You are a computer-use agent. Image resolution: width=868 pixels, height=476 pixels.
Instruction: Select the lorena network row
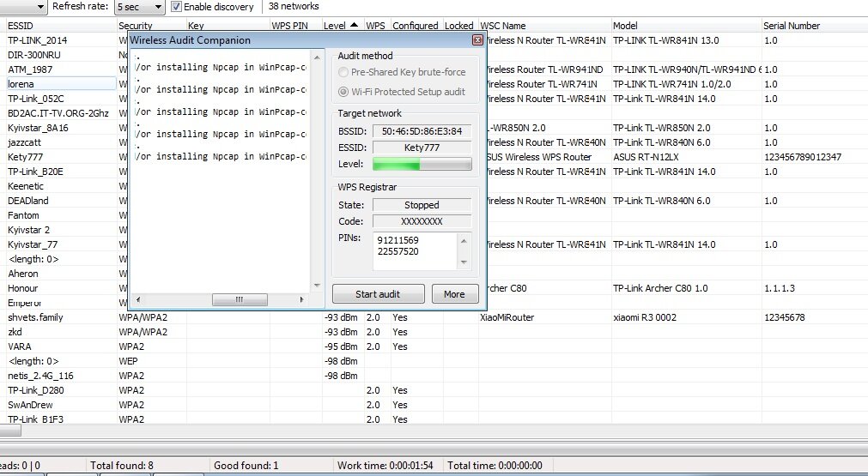(58, 84)
